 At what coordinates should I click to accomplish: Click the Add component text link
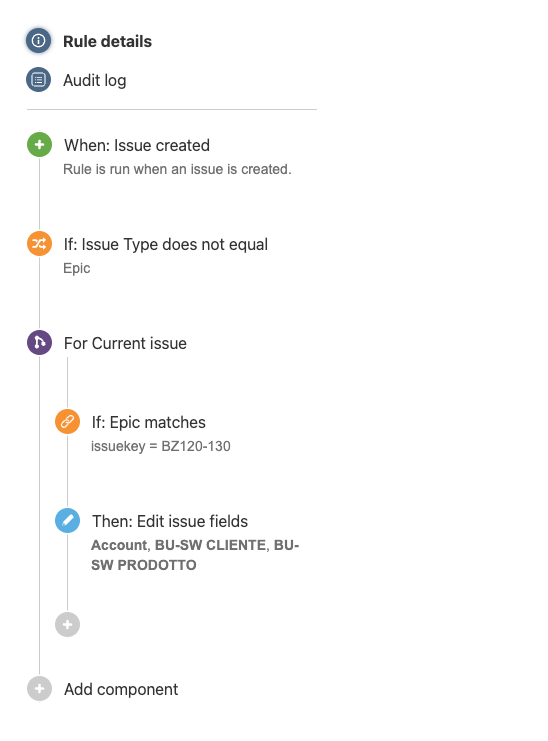(x=121, y=689)
